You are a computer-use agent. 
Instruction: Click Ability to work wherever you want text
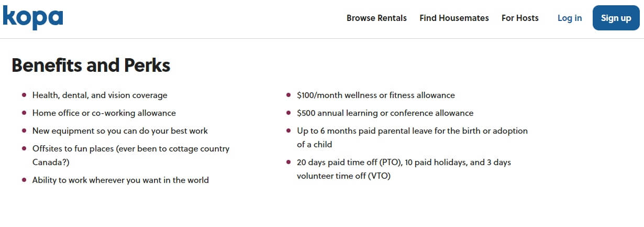pos(120,180)
